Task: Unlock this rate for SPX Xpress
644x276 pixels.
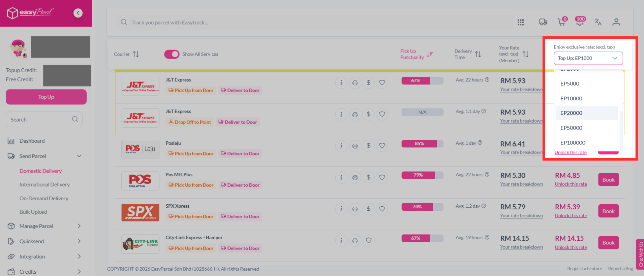Action: 571,215
